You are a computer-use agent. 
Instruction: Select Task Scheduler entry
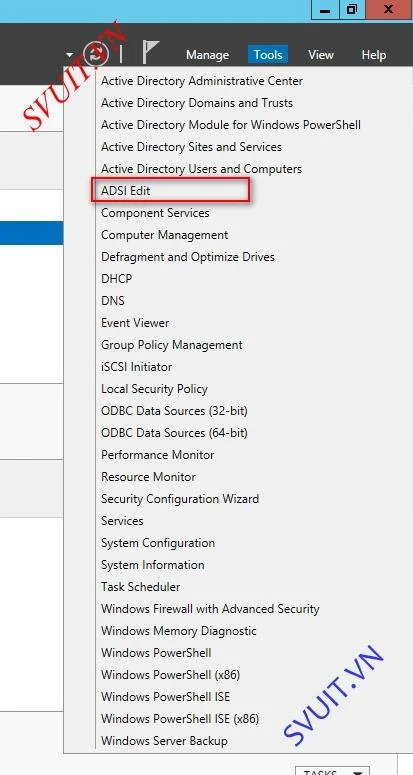tap(140, 587)
